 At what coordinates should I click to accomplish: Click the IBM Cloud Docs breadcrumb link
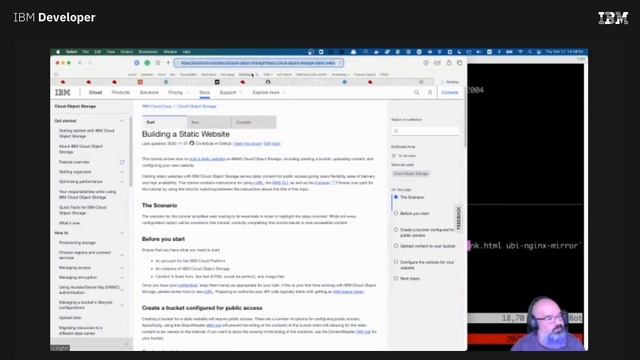tap(157, 106)
